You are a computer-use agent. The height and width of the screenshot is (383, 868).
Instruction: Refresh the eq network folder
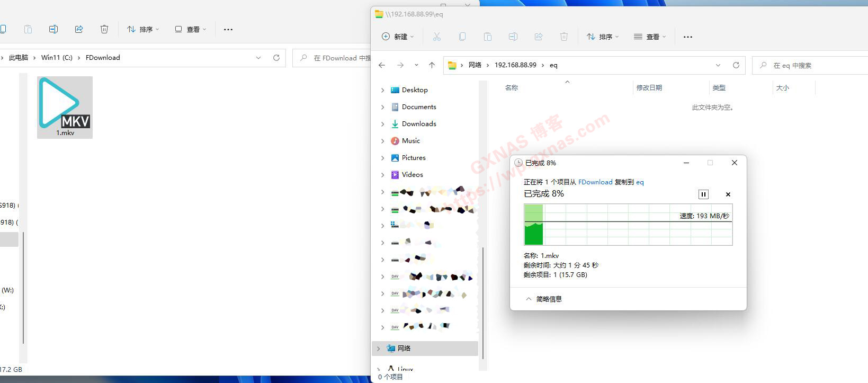(x=736, y=65)
